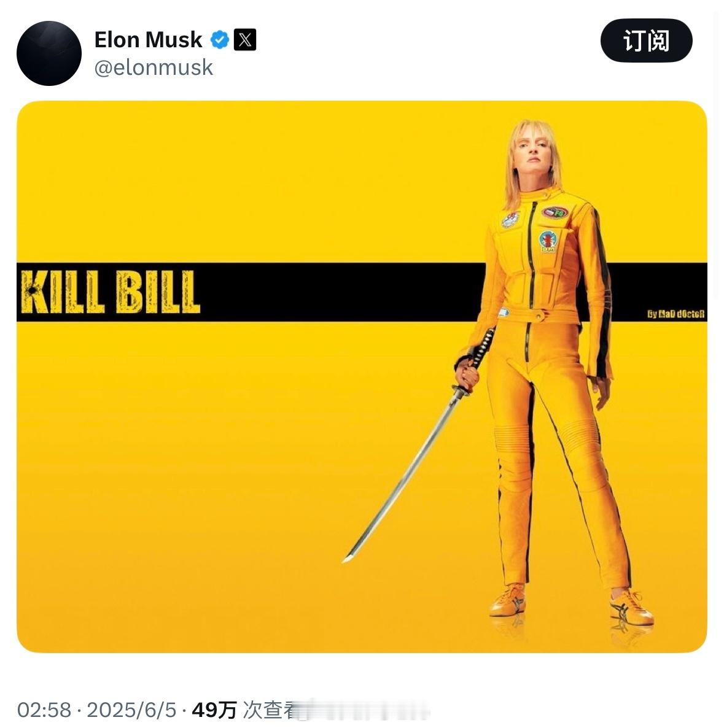Image resolution: width=724 pixels, height=728 pixels.
Task: Click the 2025/6/5 post date
Action: pyautogui.click(x=131, y=710)
